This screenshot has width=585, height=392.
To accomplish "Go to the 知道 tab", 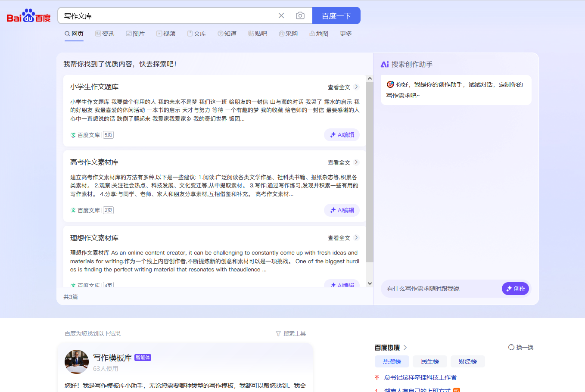I will click(x=227, y=34).
